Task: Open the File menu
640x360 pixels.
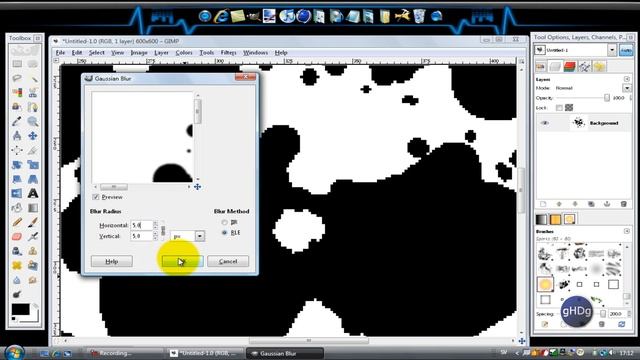Action: coord(60,53)
